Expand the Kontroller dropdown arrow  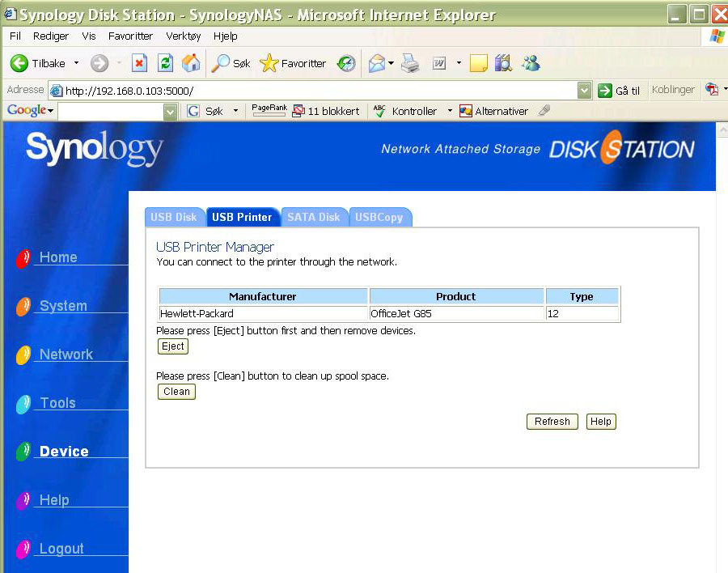coord(450,111)
